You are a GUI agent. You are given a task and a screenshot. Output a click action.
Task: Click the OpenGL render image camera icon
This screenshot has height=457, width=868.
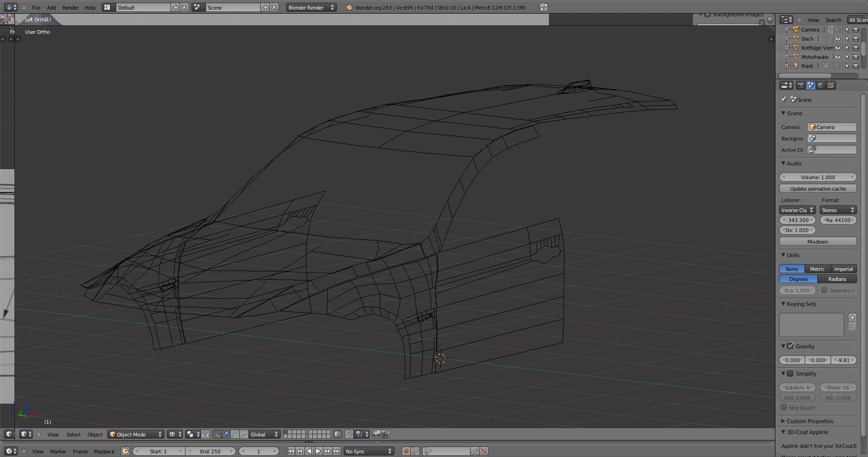click(377, 434)
